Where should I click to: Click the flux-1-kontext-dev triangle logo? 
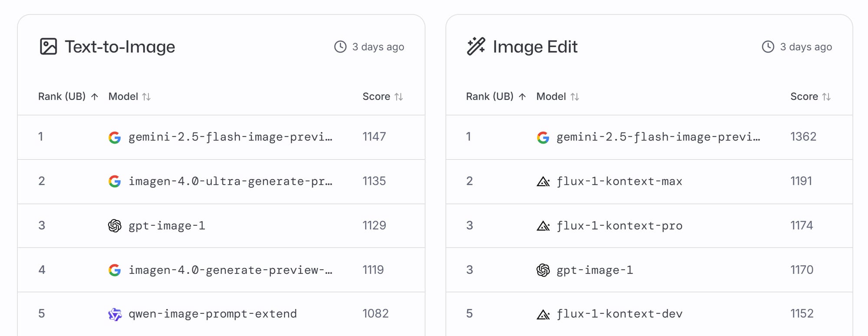(543, 314)
